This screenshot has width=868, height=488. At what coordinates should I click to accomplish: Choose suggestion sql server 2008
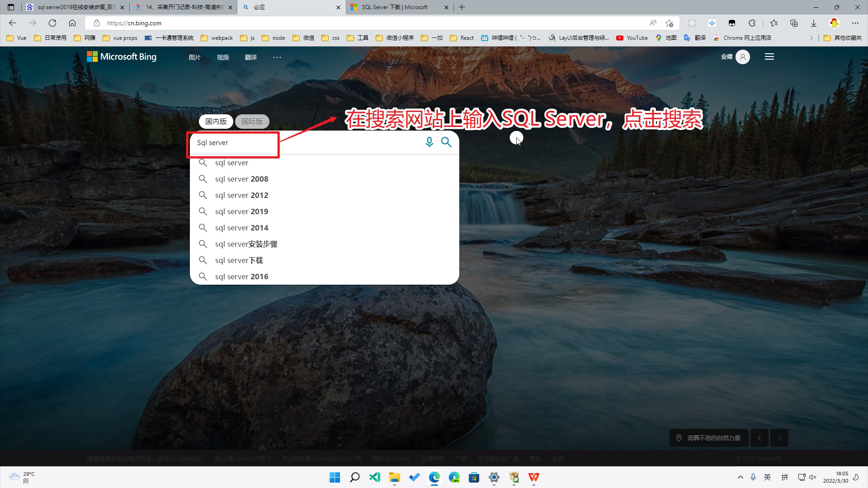coord(325,179)
